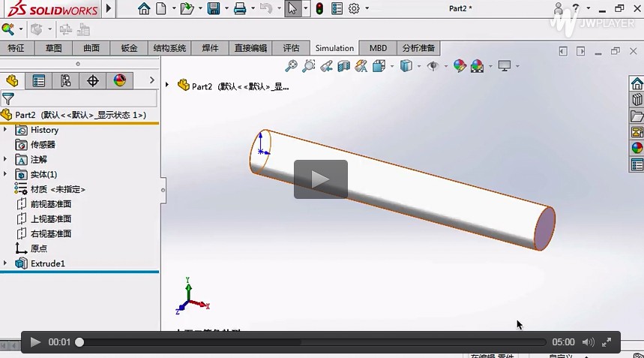Open the Save button dropdown arrow

(x=226, y=9)
